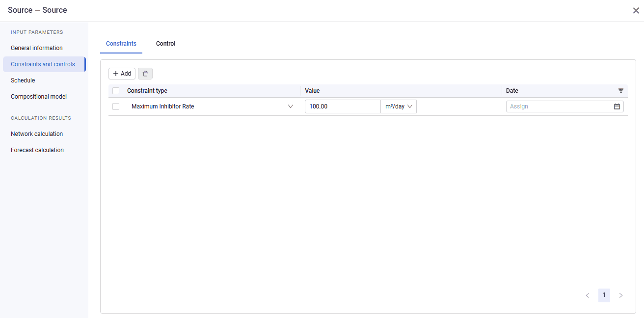The height and width of the screenshot is (318, 644).
Task: Open the m³/day unit dropdown
Action: [399, 106]
